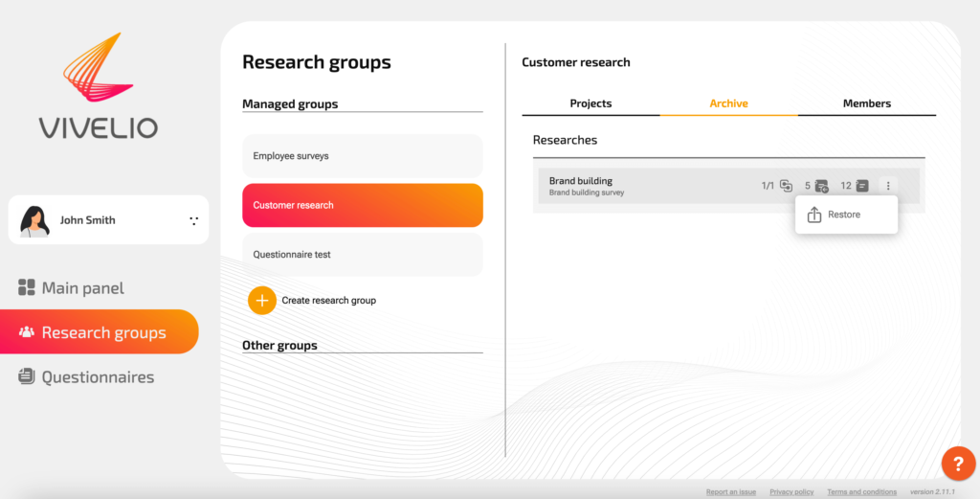Click the Brand building survey subtitle

tap(587, 193)
